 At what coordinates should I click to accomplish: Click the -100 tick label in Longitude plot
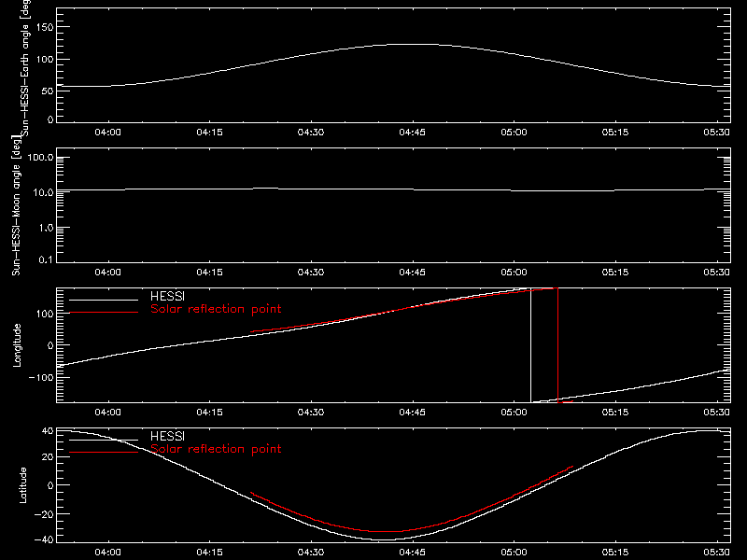[41, 377]
